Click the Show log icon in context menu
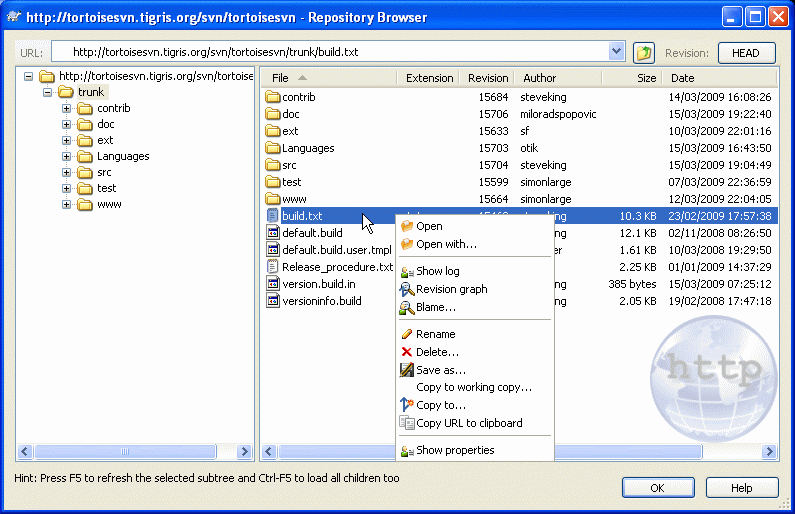 click(x=407, y=272)
